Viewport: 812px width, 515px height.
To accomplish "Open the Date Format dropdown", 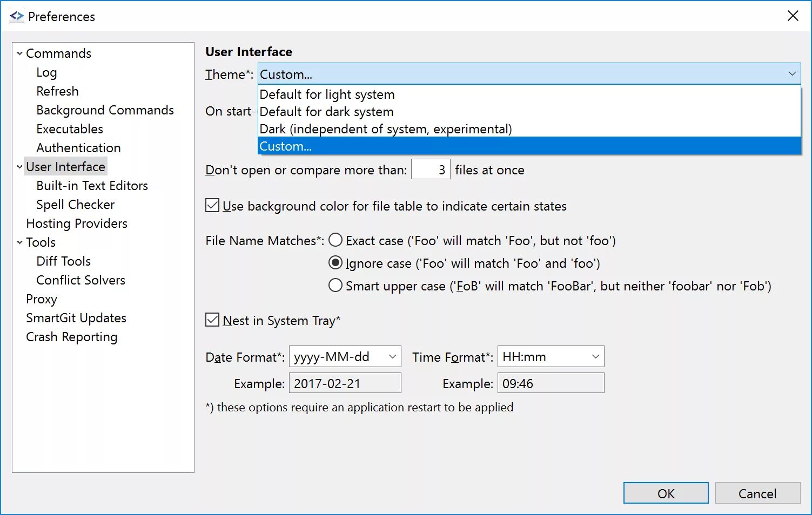I will coord(392,357).
